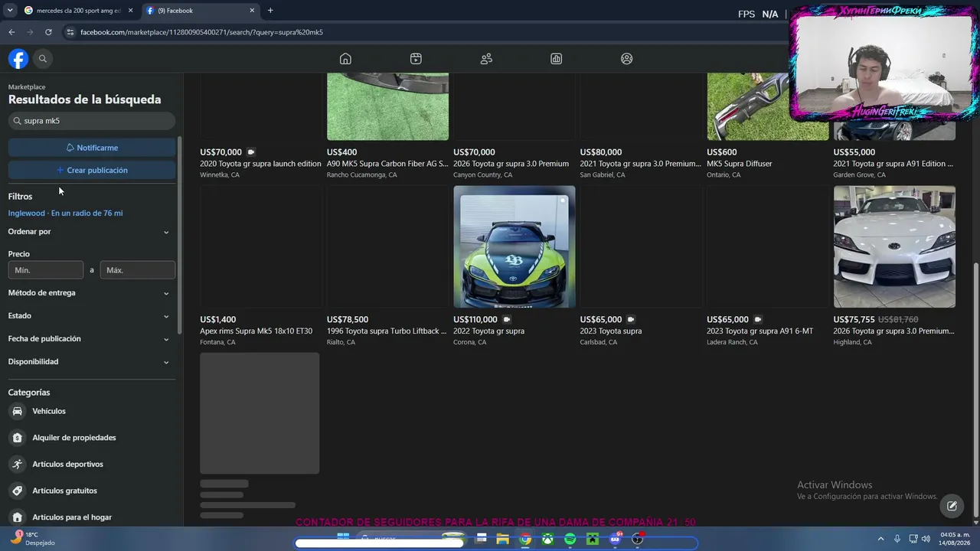
Task: Open the A90 MK5 Supra Carbon Fiber photo
Action: [x=387, y=106]
